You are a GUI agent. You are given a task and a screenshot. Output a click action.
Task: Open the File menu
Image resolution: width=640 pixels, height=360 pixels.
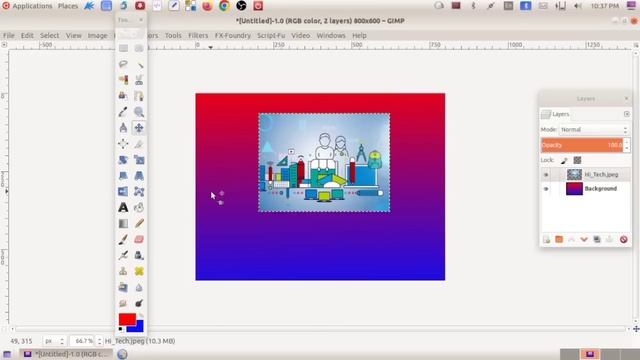pyautogui.click(x=9, y=36)
